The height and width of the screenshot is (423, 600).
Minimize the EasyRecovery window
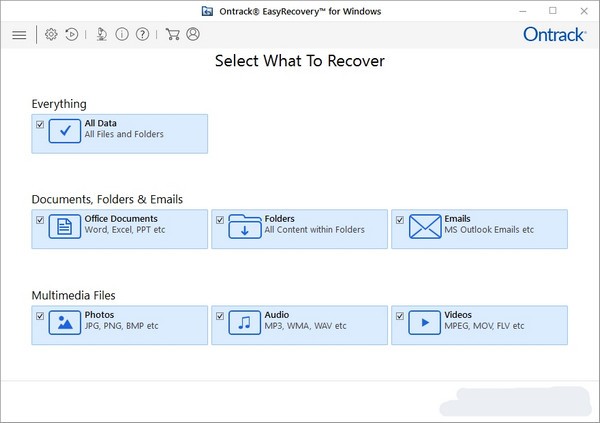click(523, 11)
